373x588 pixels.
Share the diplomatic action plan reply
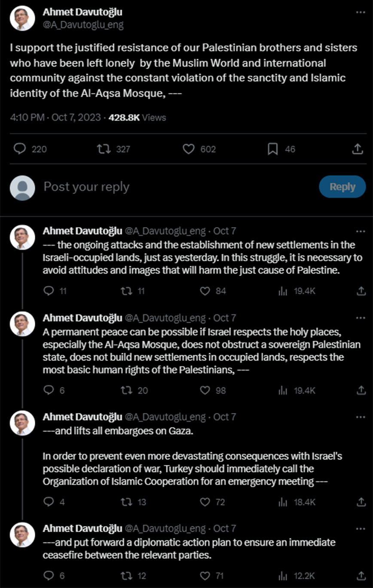coord(361,575)
